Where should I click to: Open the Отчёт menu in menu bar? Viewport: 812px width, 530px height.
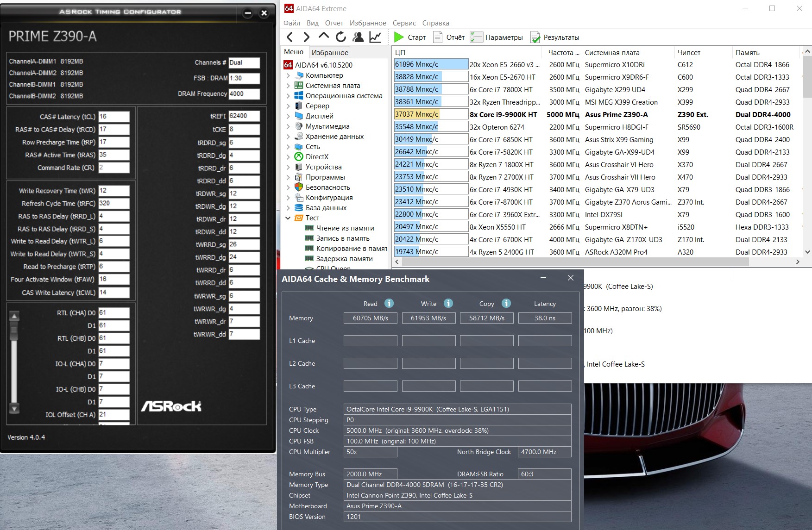coord(334,23)
